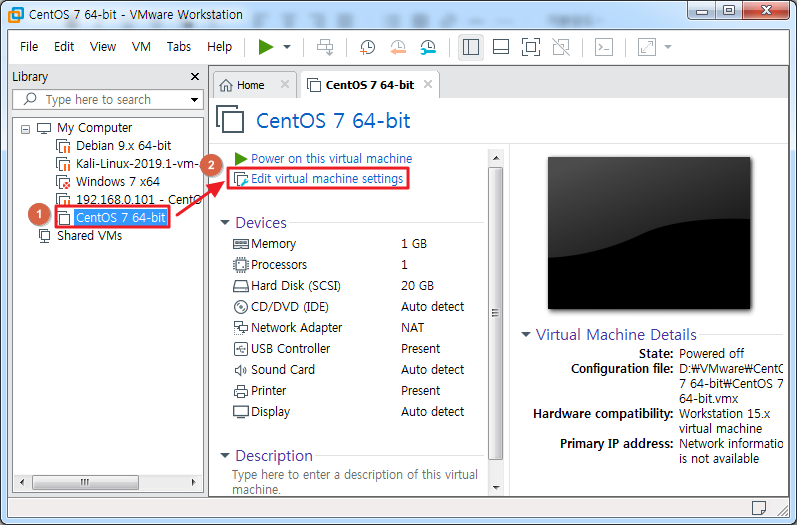The image size is (797, 525).
Task: Open Hard Disk (SCSI) device setting
Action: (x=296, y=286)
